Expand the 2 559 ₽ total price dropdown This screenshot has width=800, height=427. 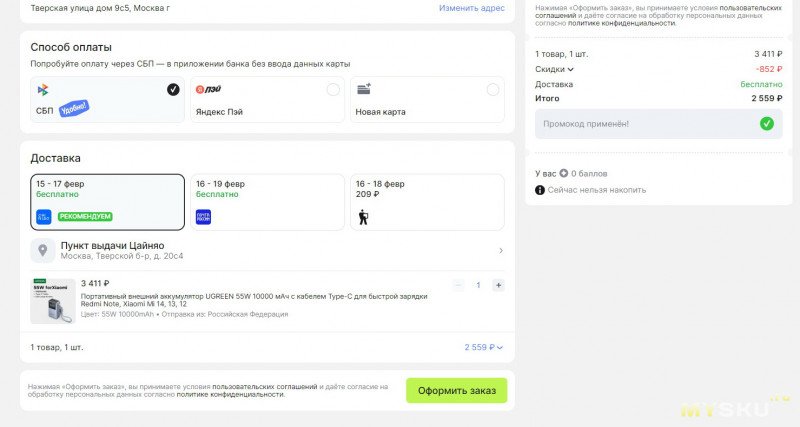pos(484,347)
